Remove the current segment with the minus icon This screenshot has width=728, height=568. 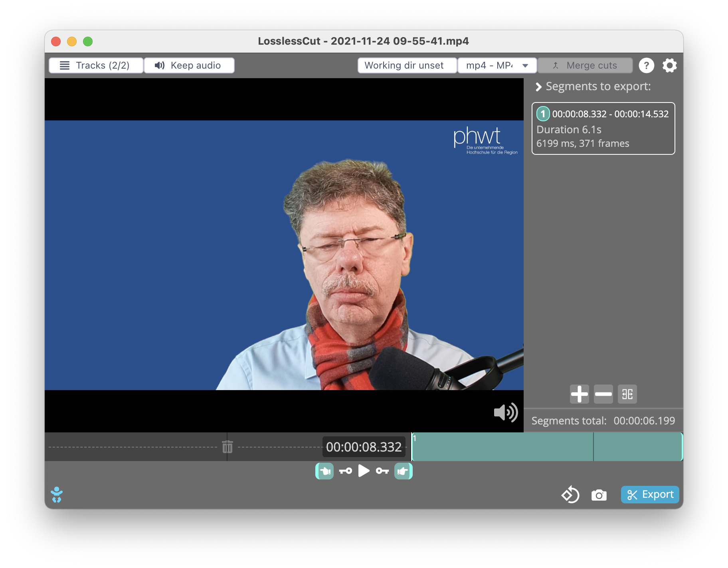[603, 394]
